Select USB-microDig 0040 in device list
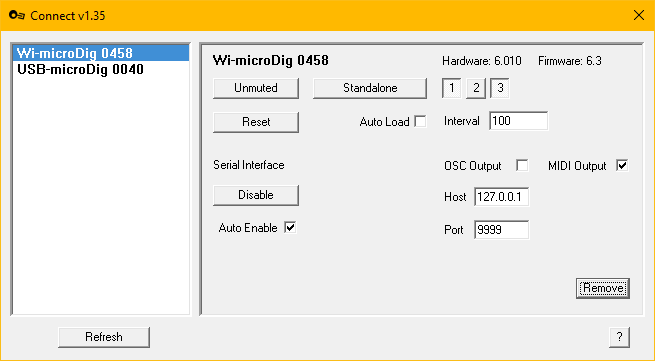Screen dimensions: 655x361 click(101, 69)
